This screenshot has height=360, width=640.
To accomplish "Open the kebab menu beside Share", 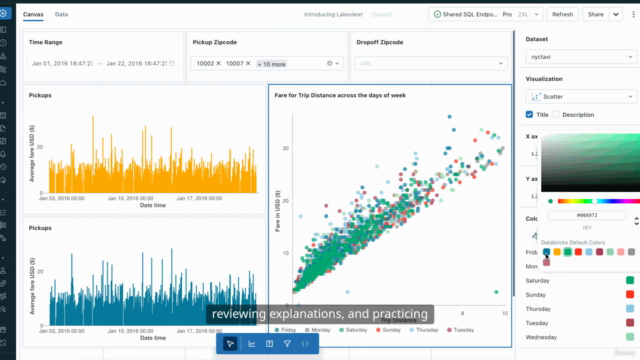I will 633,14.
